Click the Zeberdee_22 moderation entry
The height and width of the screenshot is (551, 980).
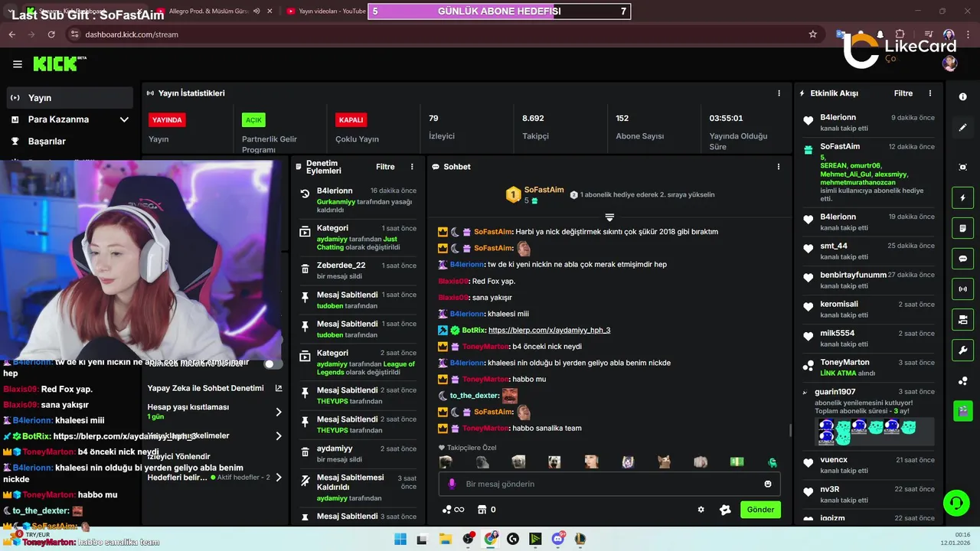click(x=358, y=270)
